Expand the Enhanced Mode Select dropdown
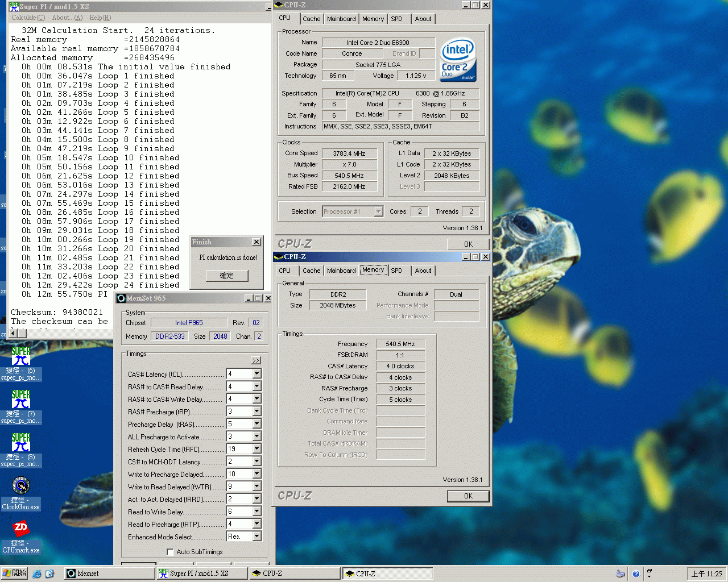Image resolution: width=728 pixels, height=582 pixels. [x=257, y=537]
